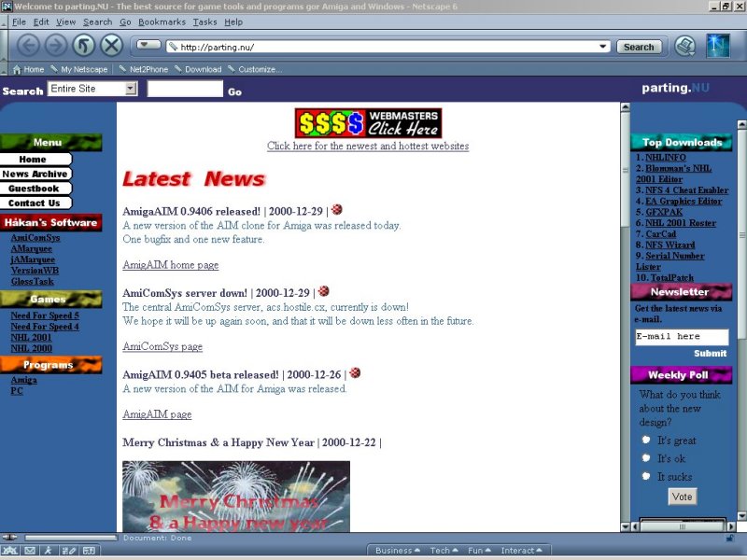Click the offline/online connection icon in status bar
Screen dimensions: 747x560
coord(9,538)
